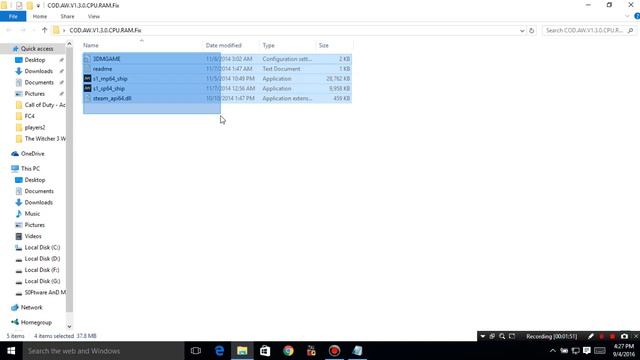640x360 pixels.
Task: Open pinned Pictures under Quick access
Action: coord(34,93)
